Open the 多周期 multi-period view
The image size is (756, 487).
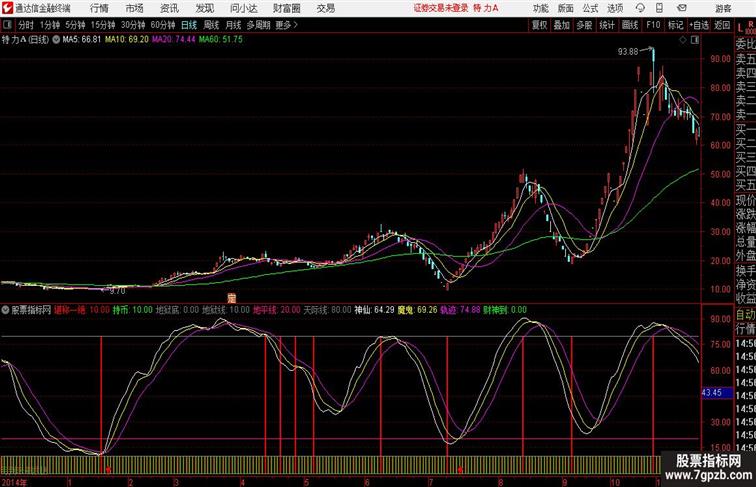point(259,25)
